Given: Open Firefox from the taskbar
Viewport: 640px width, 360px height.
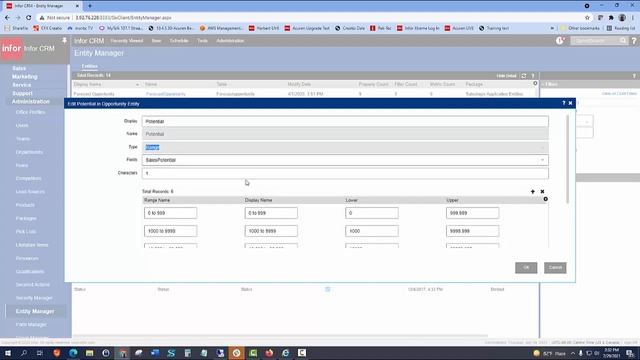Looking at the screenshot, I should pos(269,353).
